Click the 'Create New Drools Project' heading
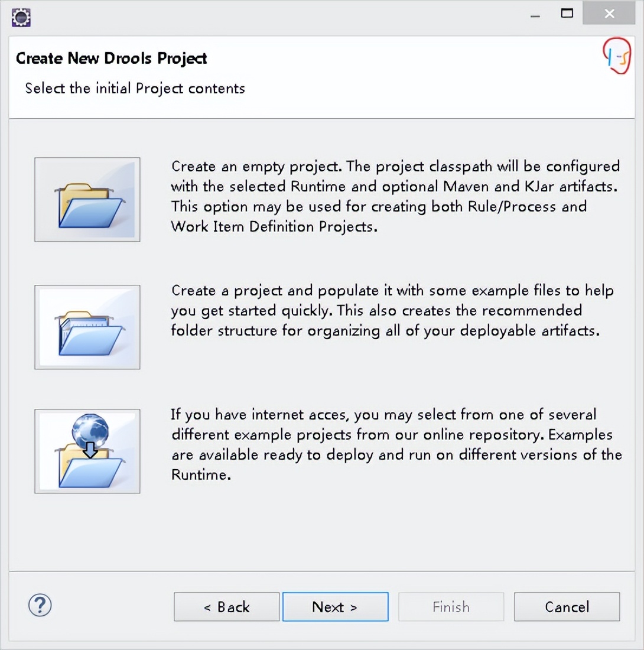This screenshot has height=650, width=644. coord(112,58)
